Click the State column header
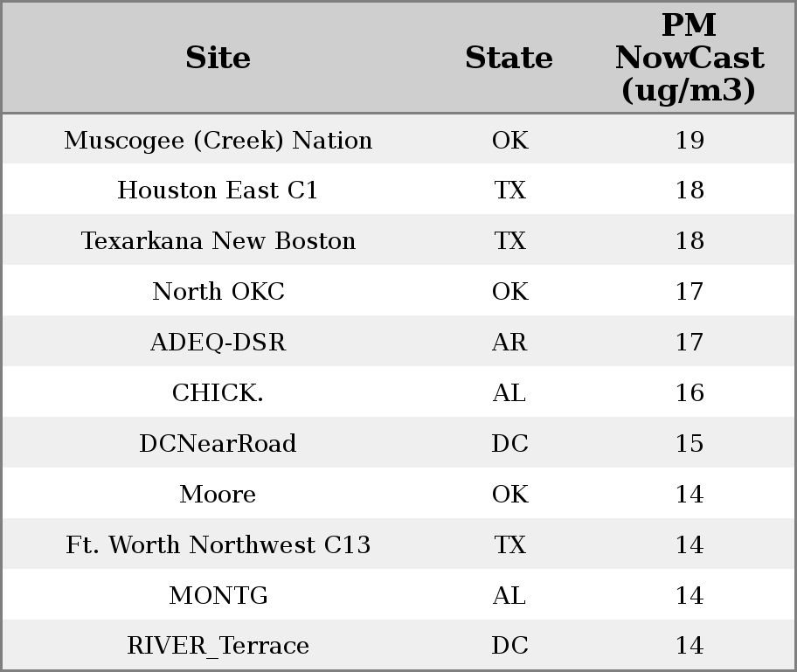The height and width of the screenshot is (672, 797). tap(509, 58)
